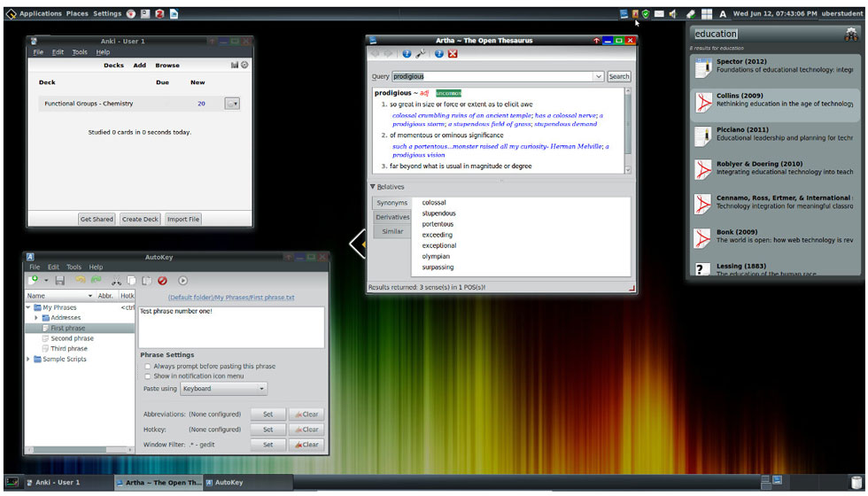
Task: Click the back arrow in Artha toolbar
Action: click(376, 54)
